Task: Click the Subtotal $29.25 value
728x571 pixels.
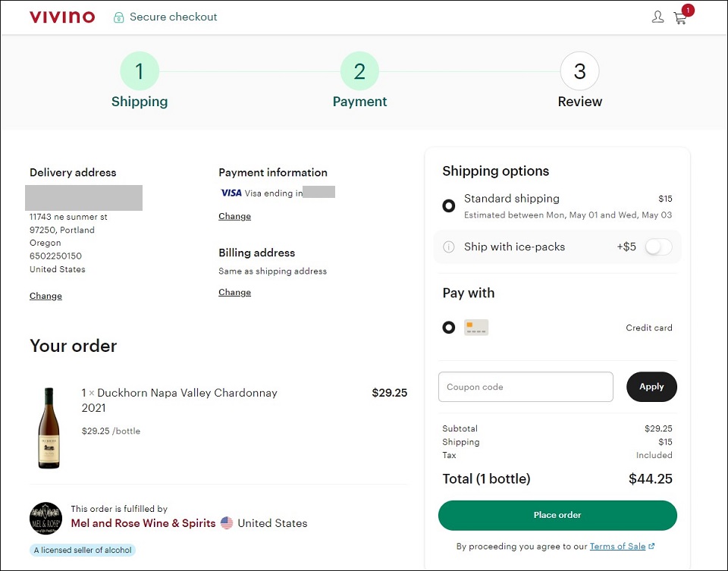Action: click(658, 428)
